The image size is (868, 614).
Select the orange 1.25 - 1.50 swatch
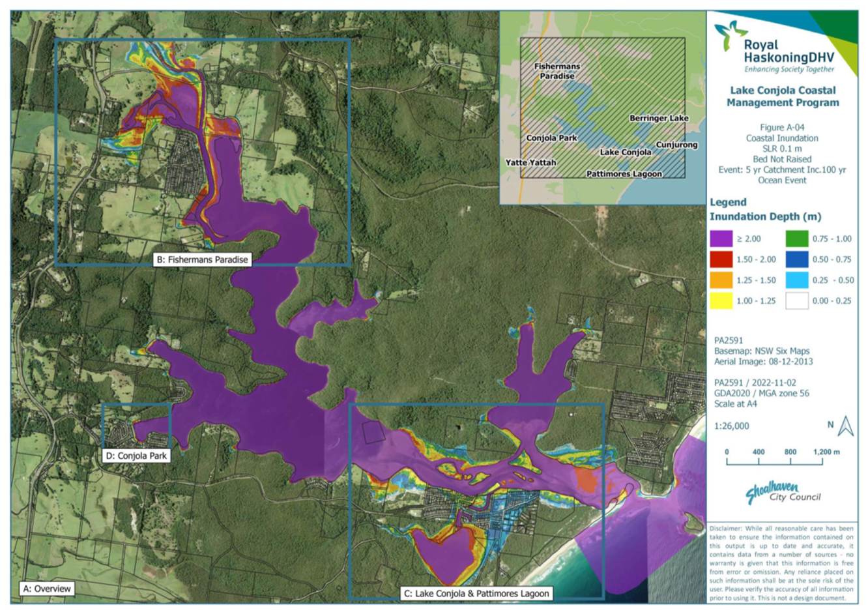tap(721, 280)
